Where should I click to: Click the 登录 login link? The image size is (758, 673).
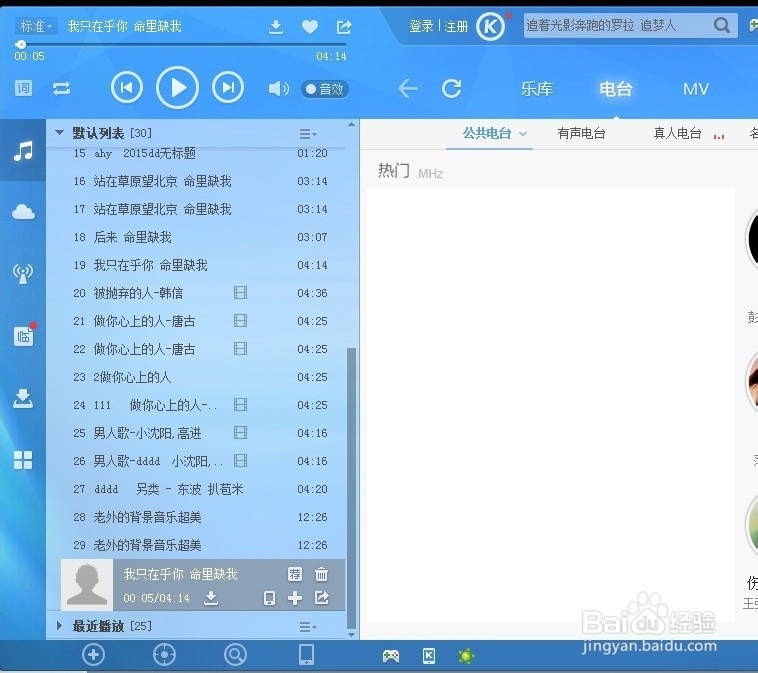(x=421, y=26)
